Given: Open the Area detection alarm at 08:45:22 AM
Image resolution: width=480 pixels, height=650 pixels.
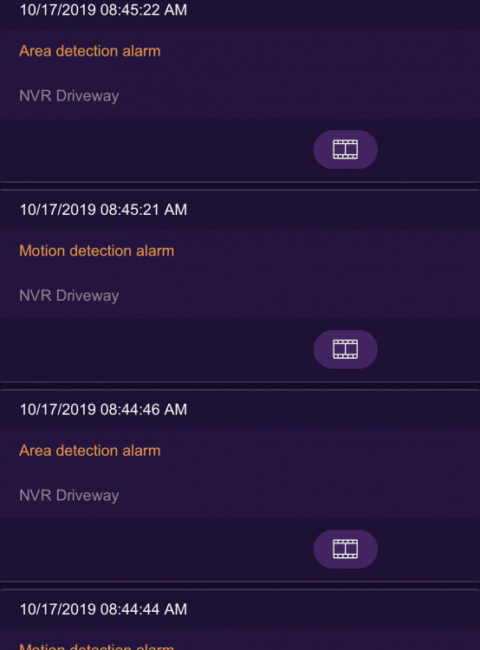Looking at the screenshot, I should click(x=90, y=51).
